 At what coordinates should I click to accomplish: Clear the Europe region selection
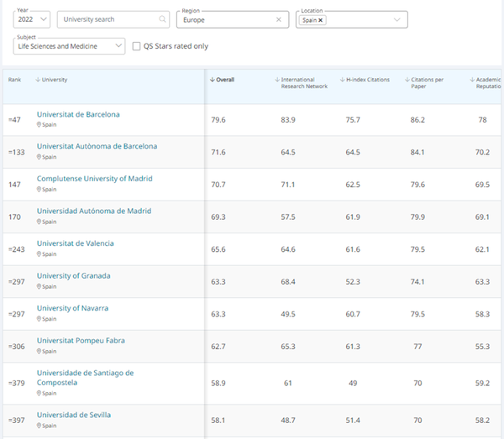(x=279, y=19)
